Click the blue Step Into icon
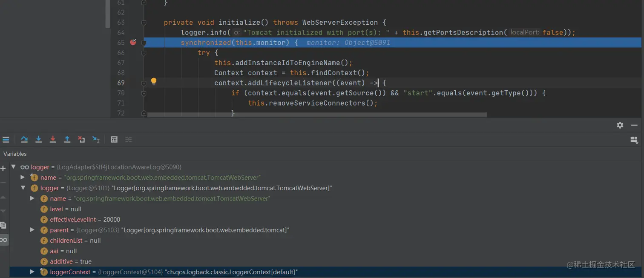 38,140
